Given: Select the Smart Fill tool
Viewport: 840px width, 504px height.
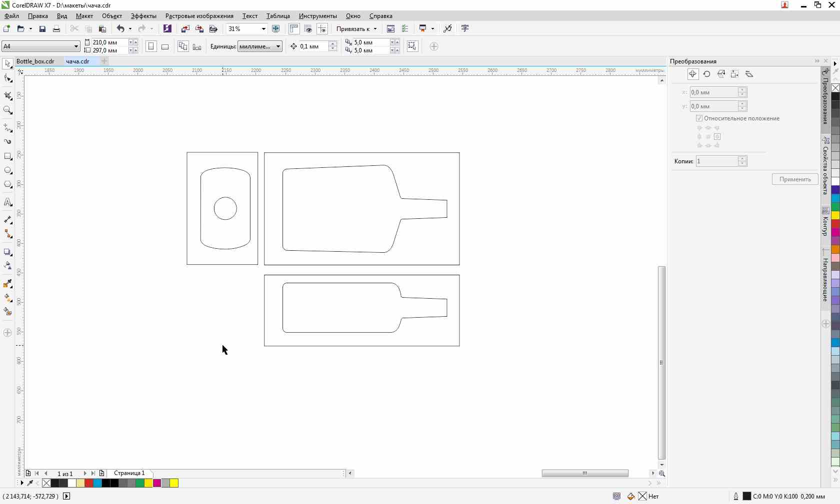Looking at the screenshot, I should point(7,312).
